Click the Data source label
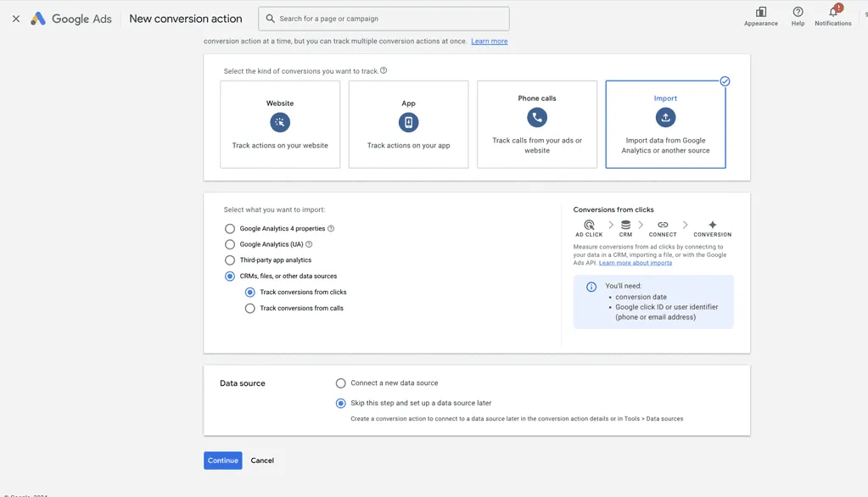The height and width of the screenshot is (497, 868). (x=243, y=383)
